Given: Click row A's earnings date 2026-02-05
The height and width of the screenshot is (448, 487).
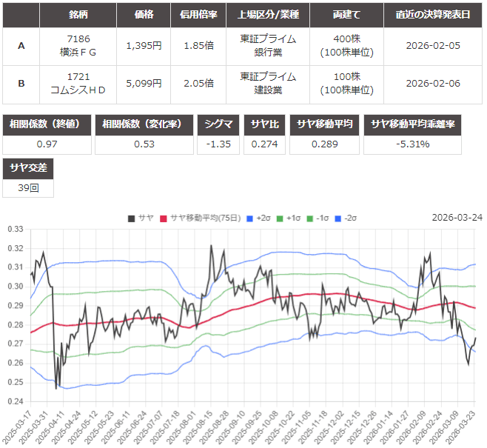Looking at the screenshot, I should coord(433,46).
